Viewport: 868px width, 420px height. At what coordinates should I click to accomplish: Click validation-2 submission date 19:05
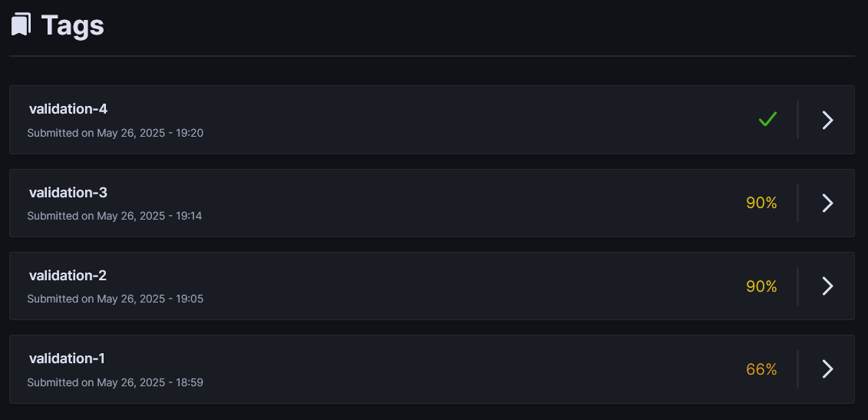click(x=115, y=299)
